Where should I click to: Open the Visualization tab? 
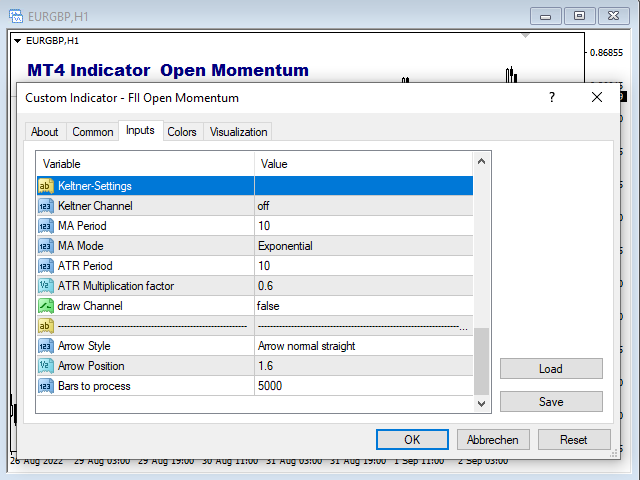238,132
